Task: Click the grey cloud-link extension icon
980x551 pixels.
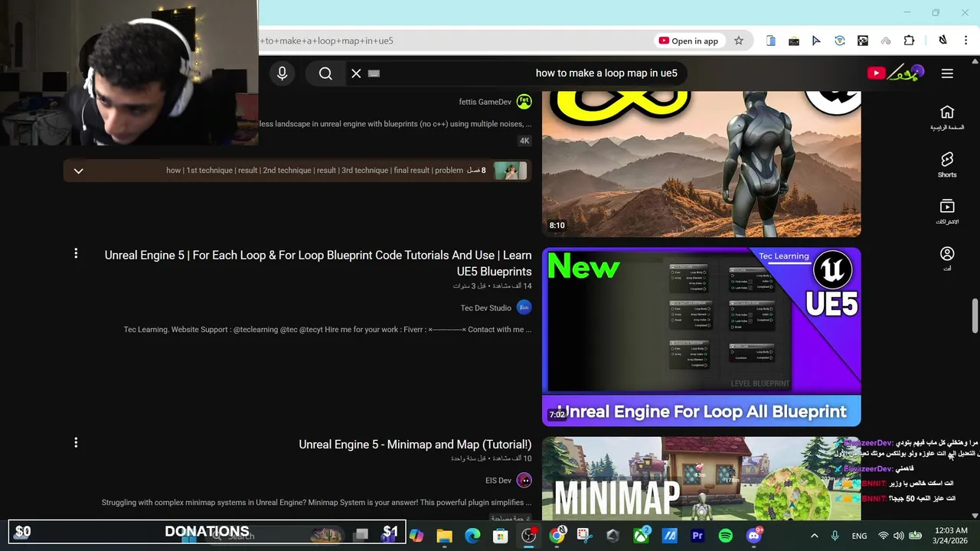Action: tap(886, 41)
